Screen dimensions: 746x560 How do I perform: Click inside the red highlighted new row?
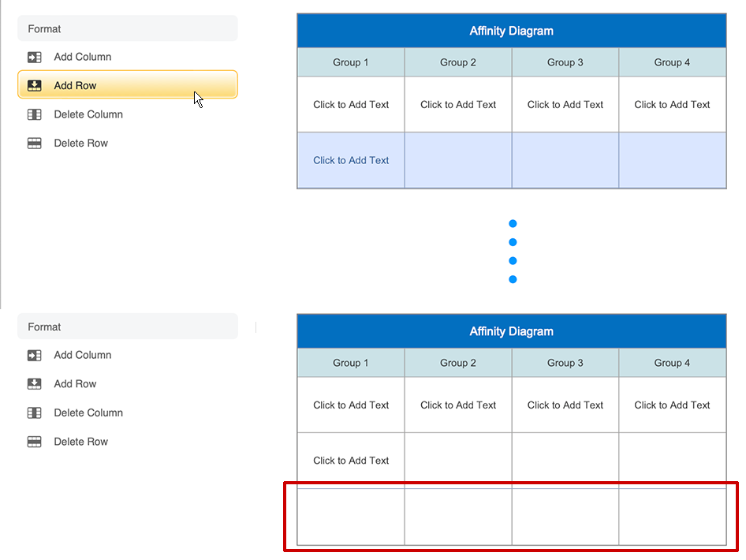(511, 517)
